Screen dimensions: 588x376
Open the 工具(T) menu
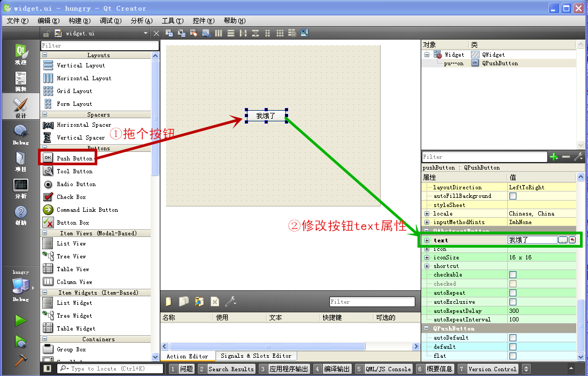(173, 21)
